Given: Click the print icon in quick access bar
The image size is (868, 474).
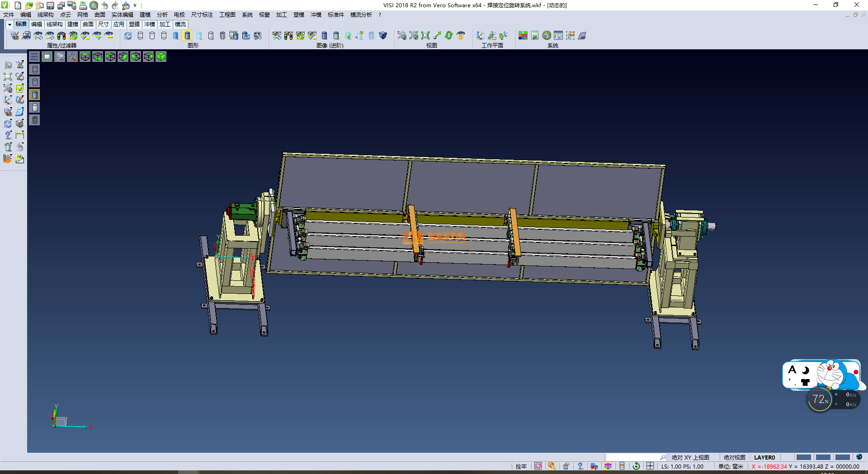Looking at the screenshot, I should pyautogui.click(x=83, y=5).
